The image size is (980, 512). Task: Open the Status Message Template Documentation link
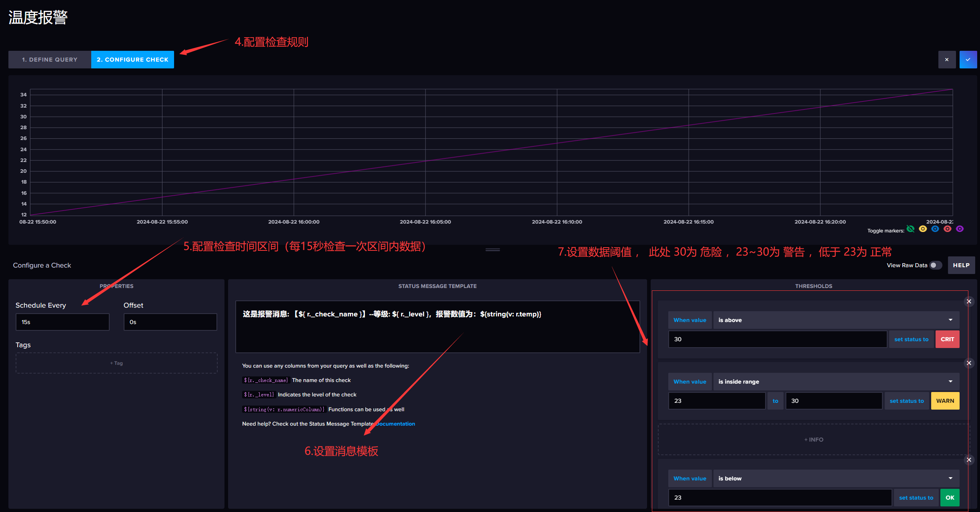(x=395, y=424)
